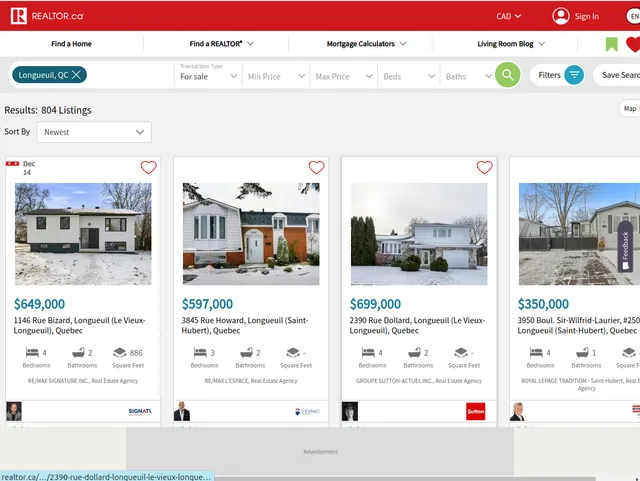Toggle heart on 3845 Rue Howard listing
The image size is (640, 481).
[316, 168]
